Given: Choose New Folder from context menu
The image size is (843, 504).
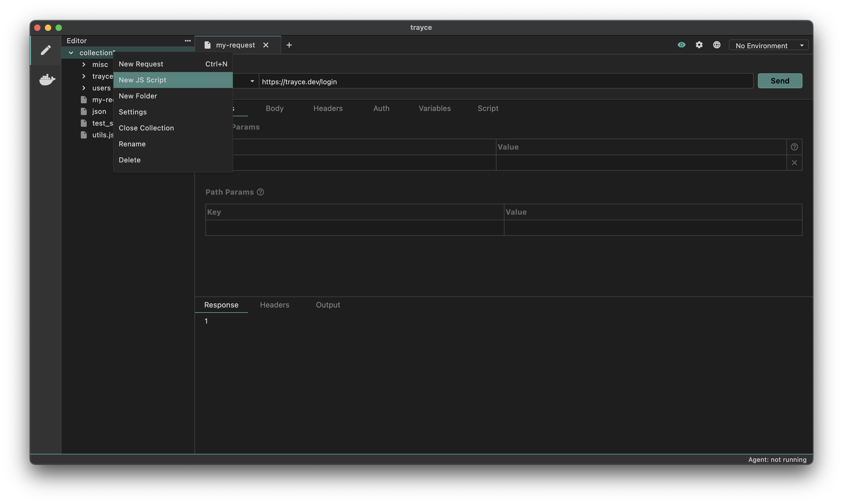Looking at the screenshot, I should click(x=173, y=96).
